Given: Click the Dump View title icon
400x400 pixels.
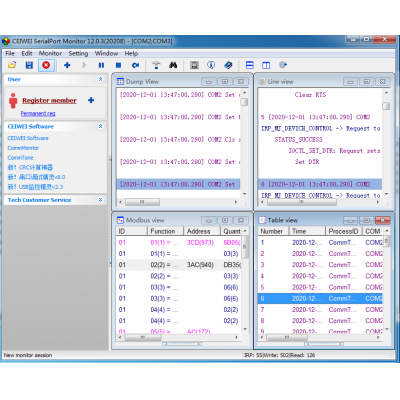Looking at the screenshot, I should pos(120,81).
